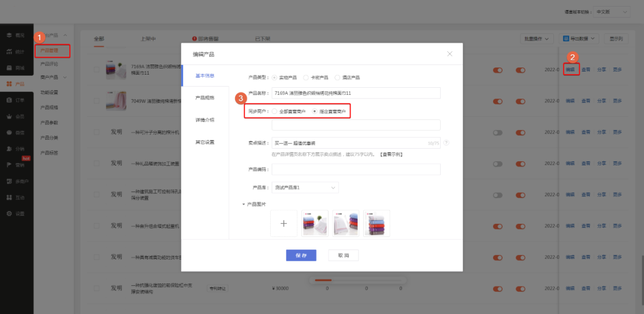
Task: Switch to the 已下架 list tab
Action: coord(262,39)
